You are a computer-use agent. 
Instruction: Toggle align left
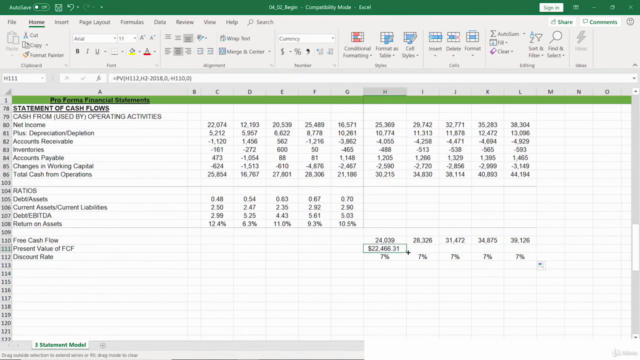pos(168,51)
